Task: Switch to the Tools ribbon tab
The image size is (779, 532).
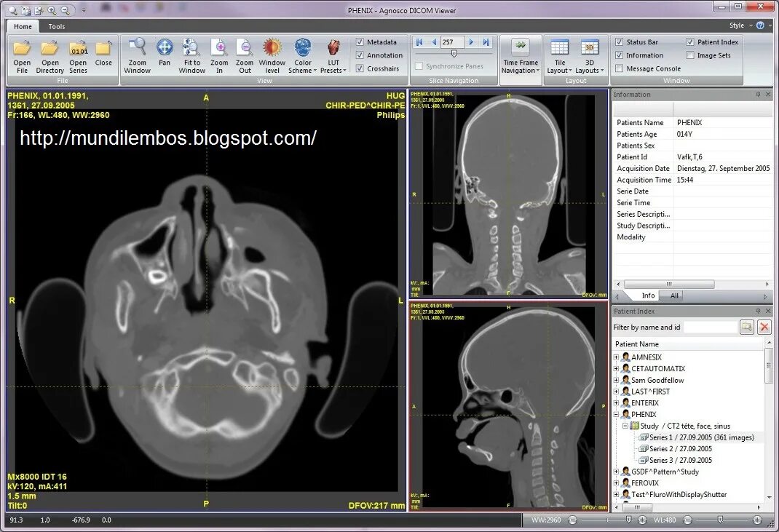Action: (57, 26)
